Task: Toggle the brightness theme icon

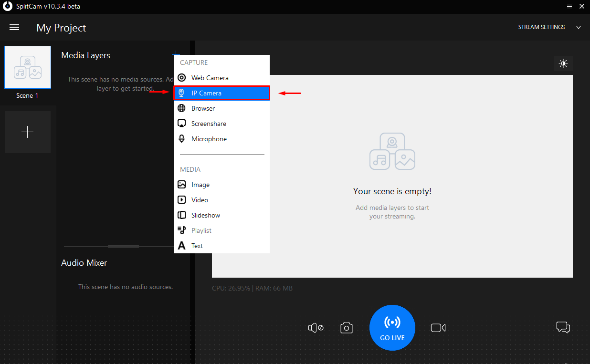Action: [563, 63]
